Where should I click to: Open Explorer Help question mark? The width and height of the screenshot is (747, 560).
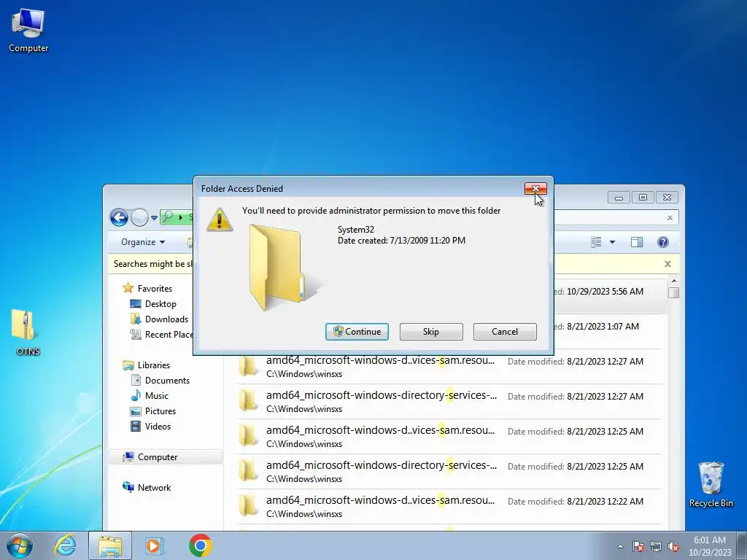tap(662, 242)
